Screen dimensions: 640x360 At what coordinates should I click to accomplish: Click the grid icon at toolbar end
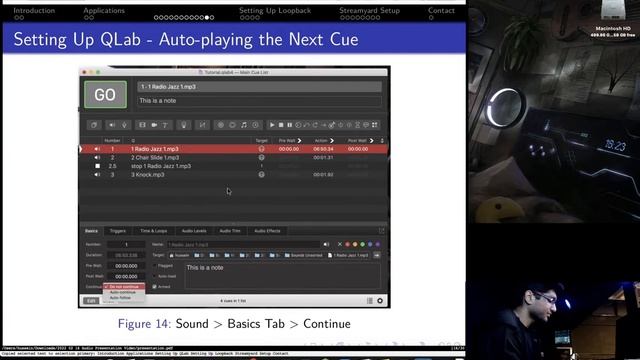coord(375,125)
